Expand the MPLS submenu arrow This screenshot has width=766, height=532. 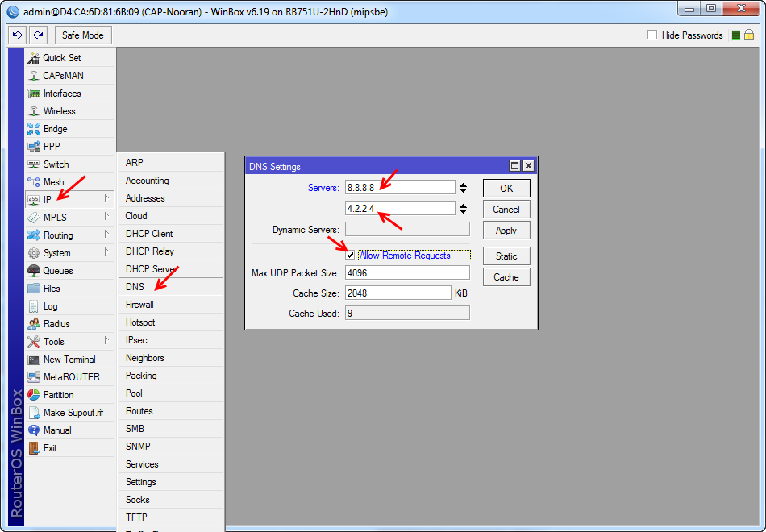[x=106, y=216]
